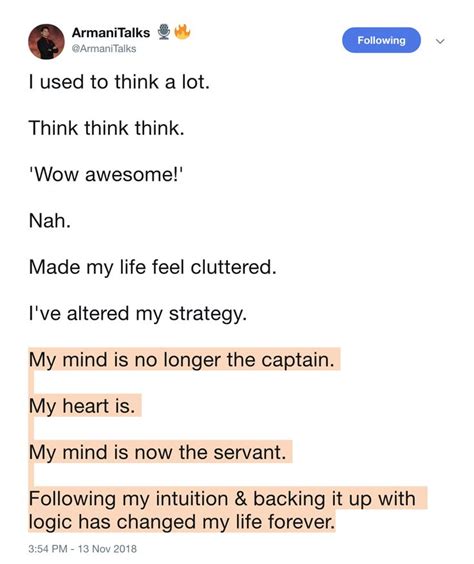Click the fire emoji beside the name
The width and height of the screenshot is (474, 564).
pyautogui.click(x=182, y=31)
